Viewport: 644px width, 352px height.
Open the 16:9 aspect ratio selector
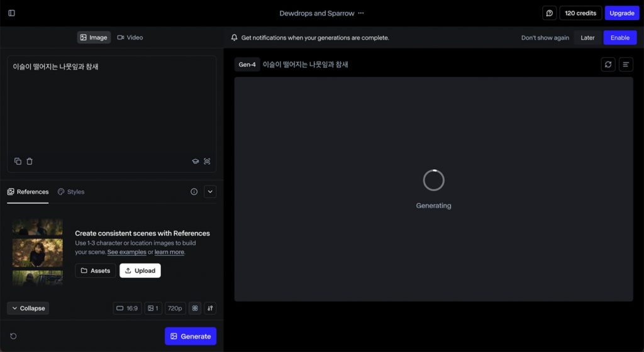tap(127, 308)
